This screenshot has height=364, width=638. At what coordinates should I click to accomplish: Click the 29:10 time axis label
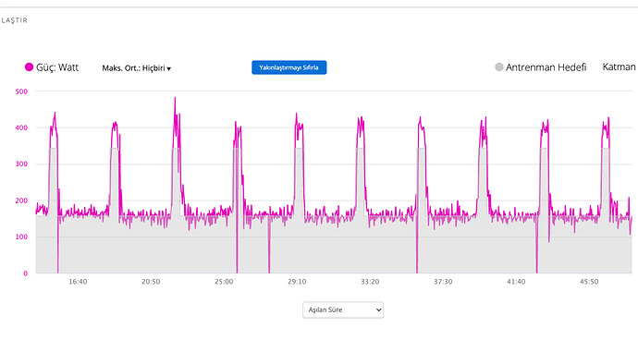tap(297, 282)
